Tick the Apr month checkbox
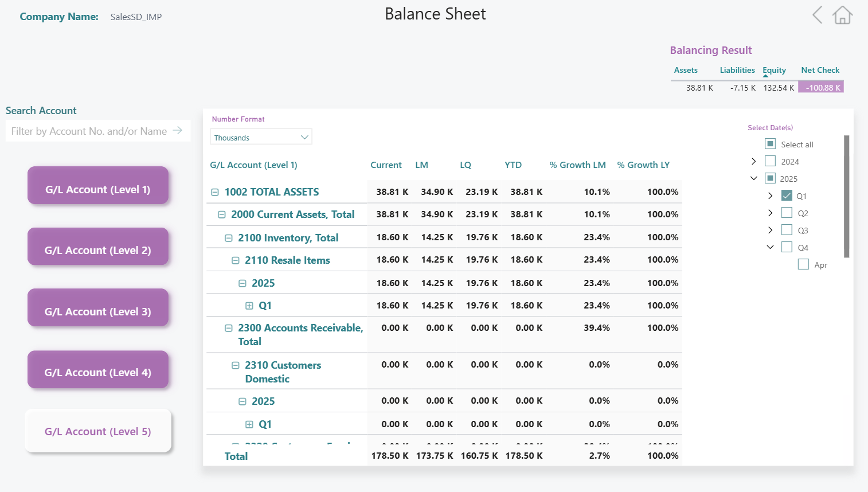 tap(803, 264)
